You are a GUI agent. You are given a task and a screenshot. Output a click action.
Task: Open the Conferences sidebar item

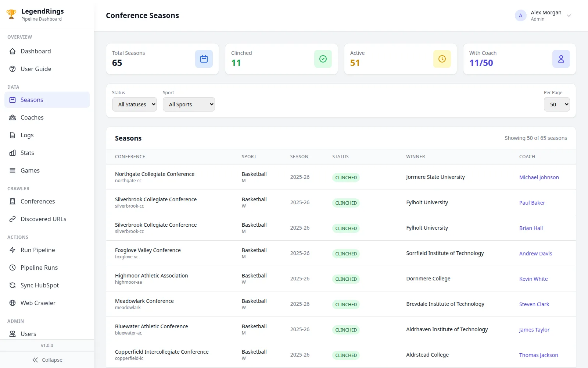(x=47, y=201)
